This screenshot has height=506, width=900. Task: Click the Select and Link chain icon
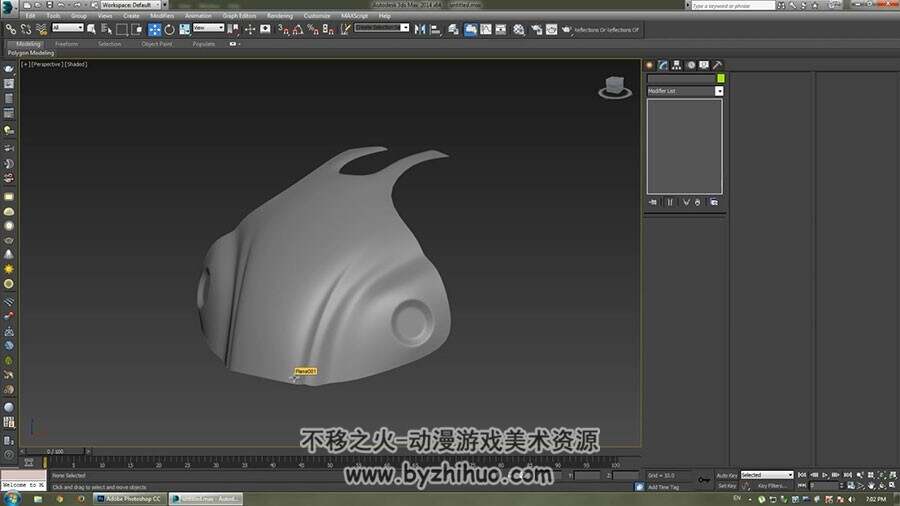[10, 29]
